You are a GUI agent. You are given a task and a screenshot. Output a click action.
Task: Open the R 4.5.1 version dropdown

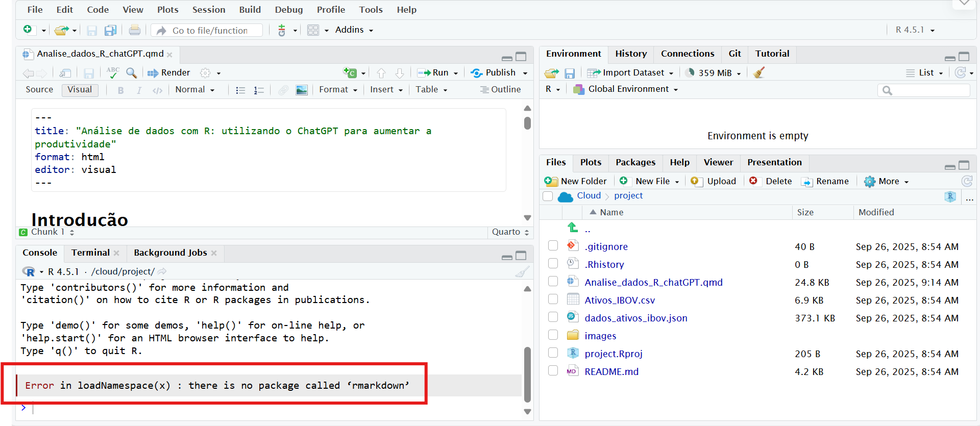coord(915,30)
